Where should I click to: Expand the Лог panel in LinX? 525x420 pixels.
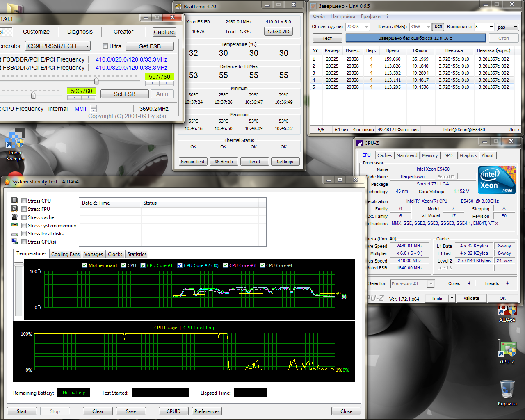coord(514,130)
